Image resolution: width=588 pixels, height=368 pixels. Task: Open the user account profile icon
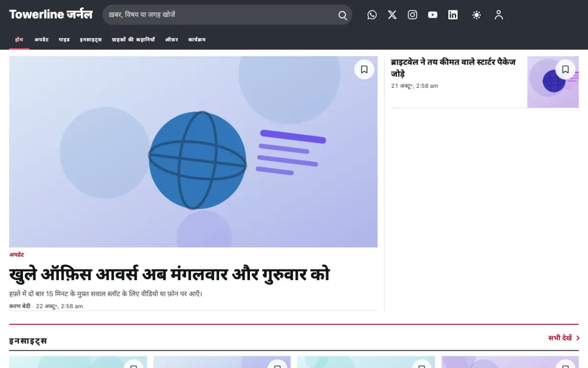(x=499, y=15)
